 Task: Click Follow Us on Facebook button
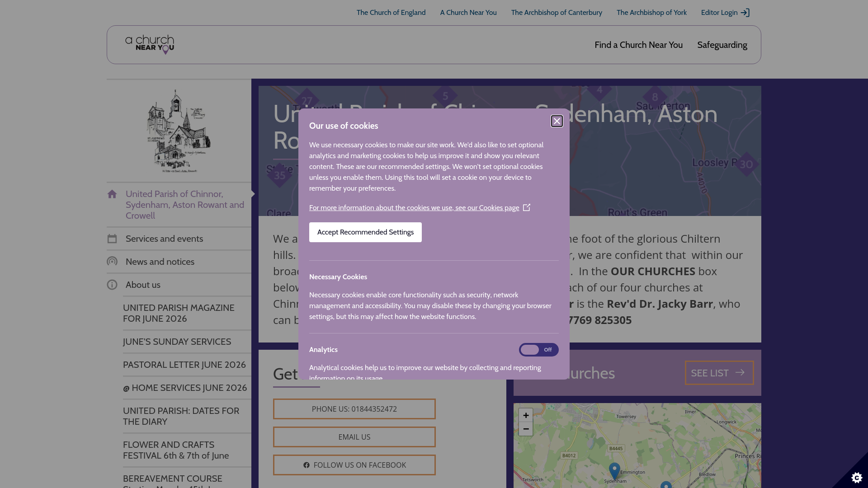pos(354,465)
